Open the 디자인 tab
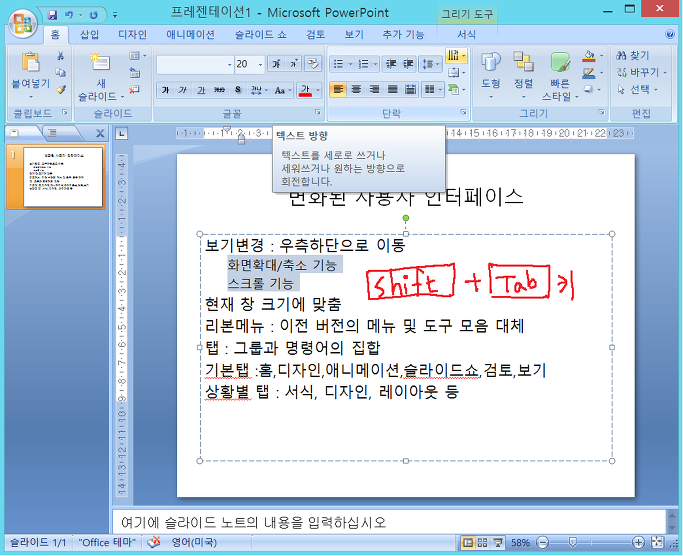 pos(132,34)
